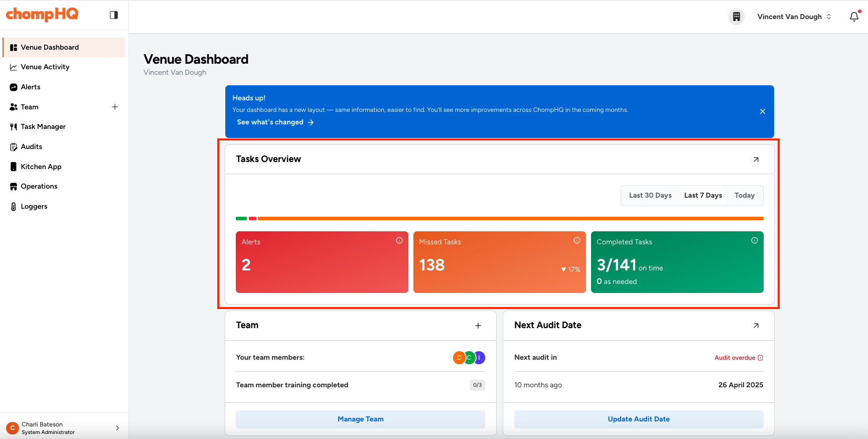This screenshot has width=868, height=439.
Task: Click the Completed Tasks info icon
Action: tap(754, 241)
